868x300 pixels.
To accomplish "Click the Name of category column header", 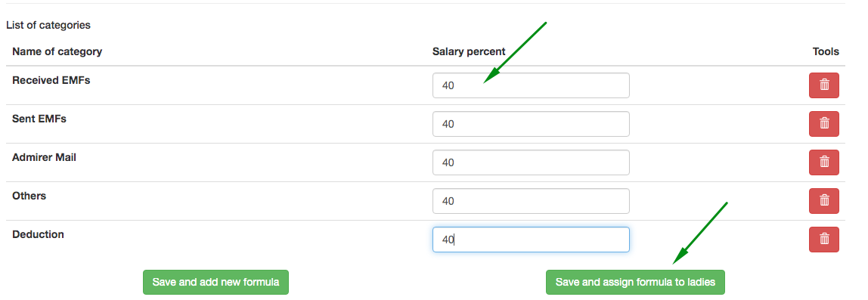I will (x=57, y=51).
